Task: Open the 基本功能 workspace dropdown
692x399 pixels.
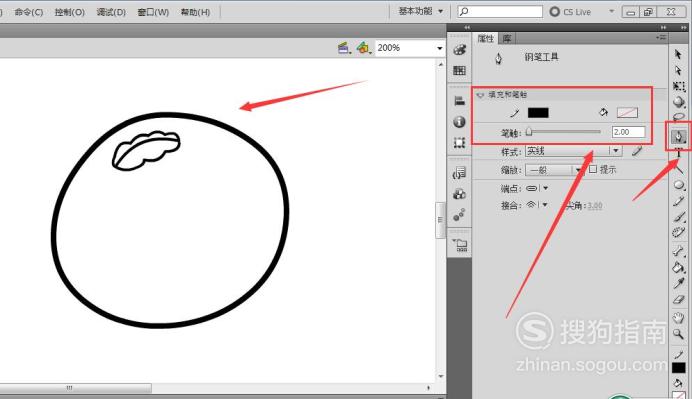Action: [421, 11]
